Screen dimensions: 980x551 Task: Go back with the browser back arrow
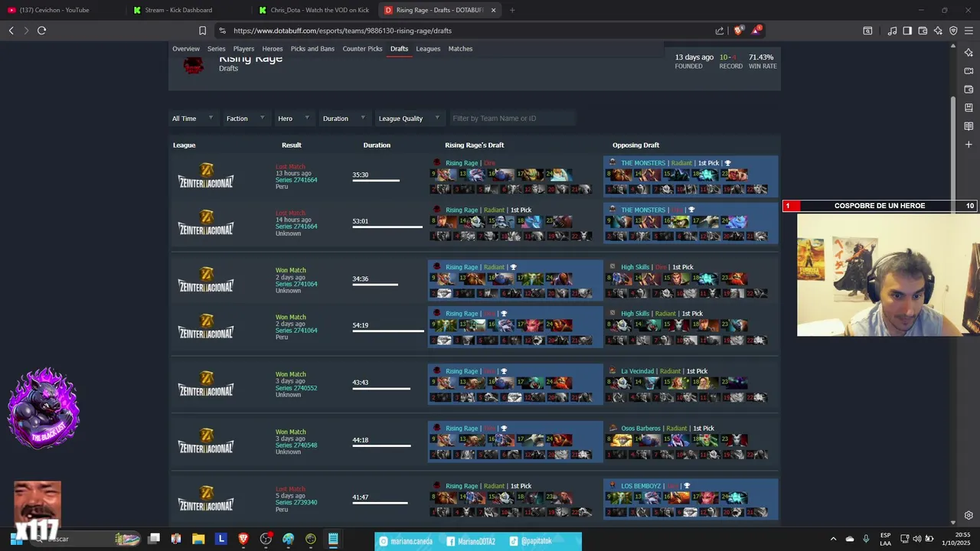point(11,31)
